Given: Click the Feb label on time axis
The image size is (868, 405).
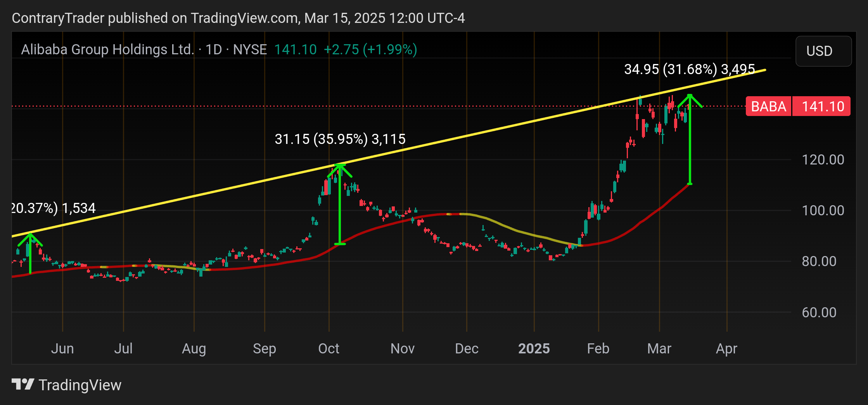Looking at the screenshot, I should (x=598, y=348).
